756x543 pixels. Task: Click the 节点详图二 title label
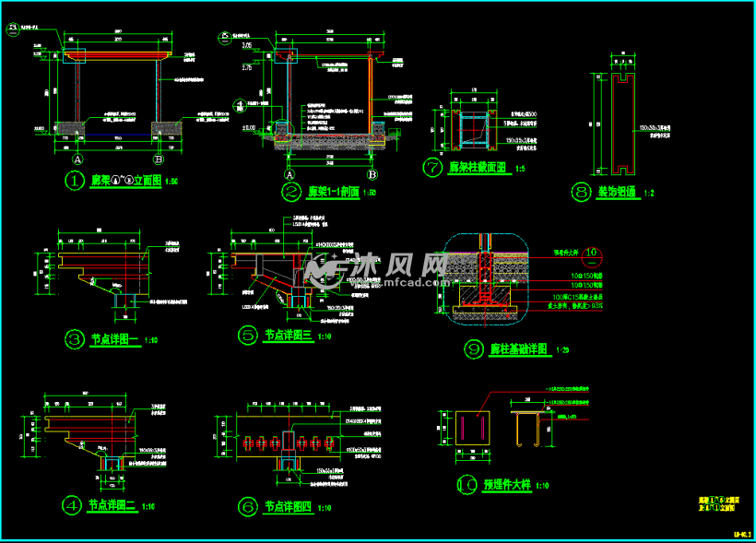[112, 505]
